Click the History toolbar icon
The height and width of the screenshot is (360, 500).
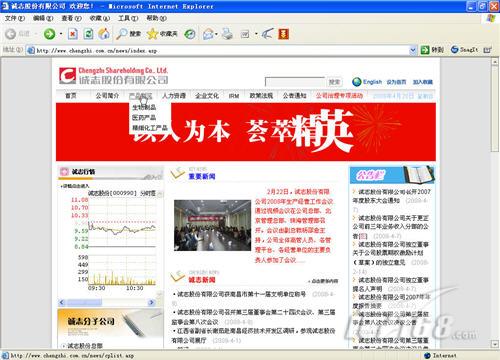click(190, 34)
